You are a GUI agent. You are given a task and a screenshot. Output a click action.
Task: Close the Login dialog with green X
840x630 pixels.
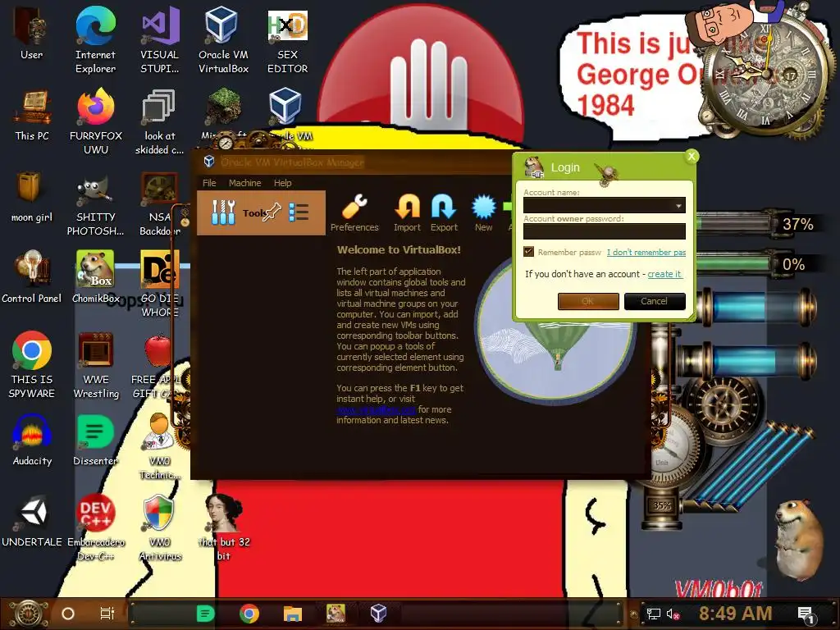[x=691, y=156]
